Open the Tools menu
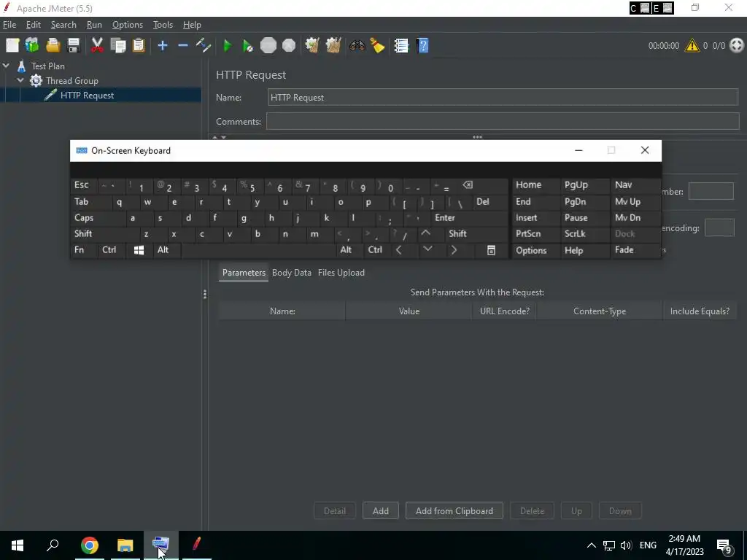Image resolution: width=747 pixels, height=560 pixels. (163, 25)
